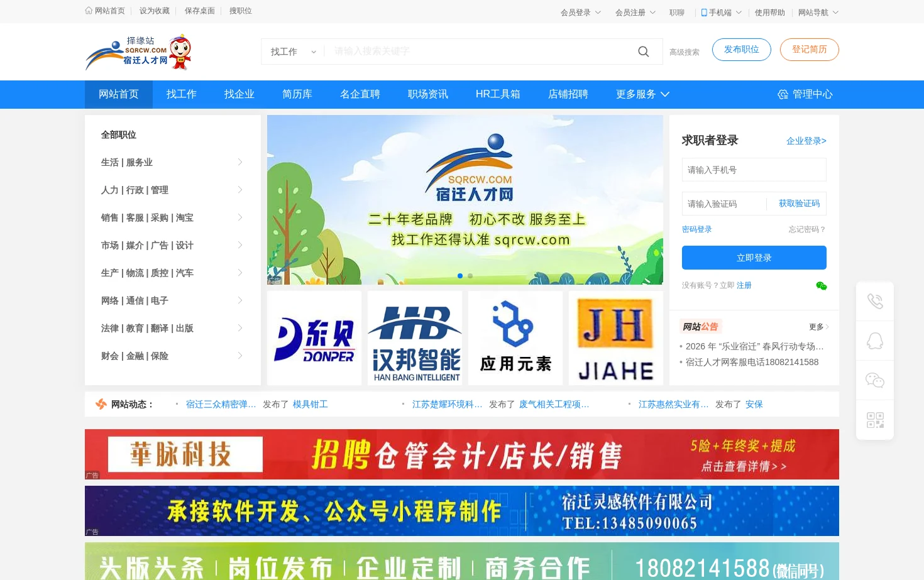924x580 pixels.
Task: Click the 请输入验证码 input field
Action: [x=723, y=204]
